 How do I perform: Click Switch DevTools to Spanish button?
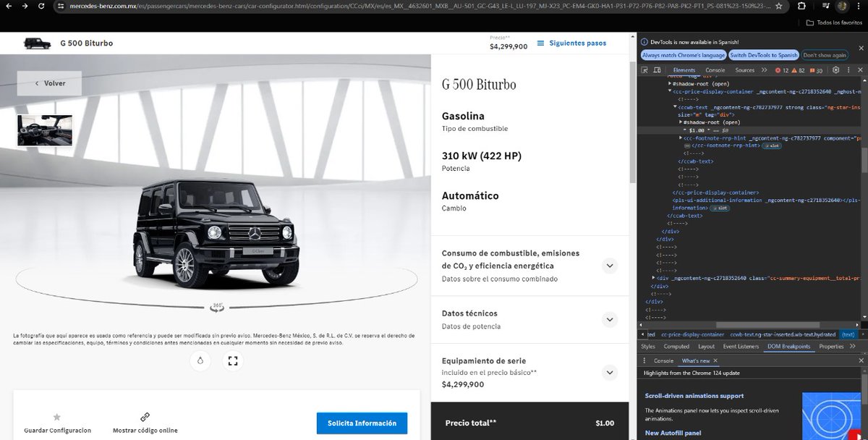pyautogui.click(x=763, y=55)
